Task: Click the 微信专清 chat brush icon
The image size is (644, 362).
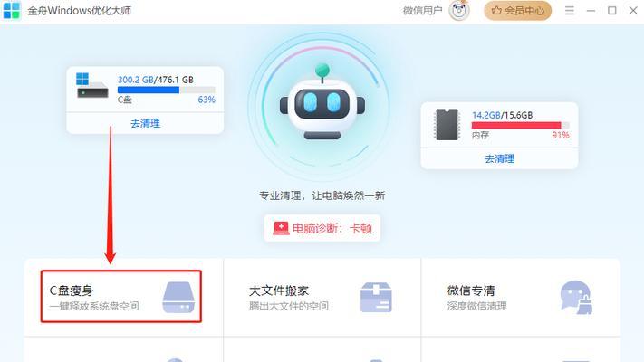Action: pos(576,297)
